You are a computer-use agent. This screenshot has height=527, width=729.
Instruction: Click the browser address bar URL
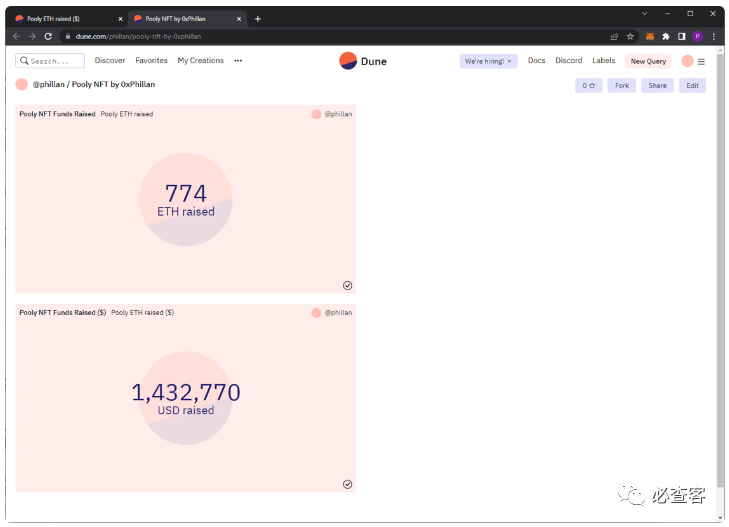138,36
